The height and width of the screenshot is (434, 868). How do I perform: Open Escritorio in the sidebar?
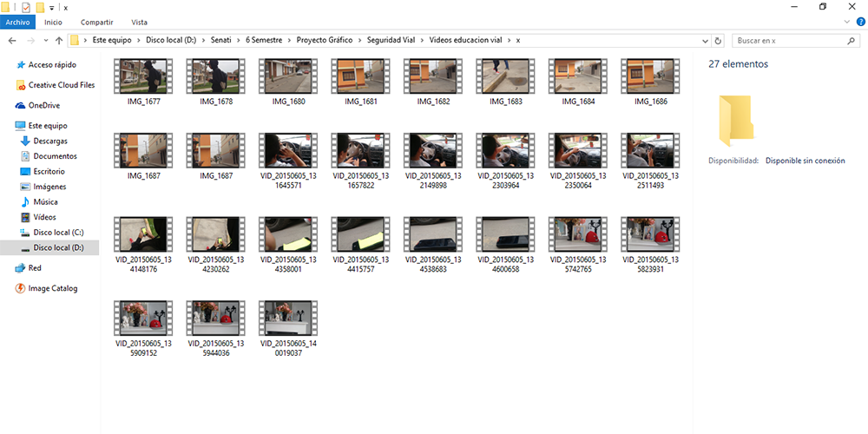pyautogui.click(x=42, y=172)
